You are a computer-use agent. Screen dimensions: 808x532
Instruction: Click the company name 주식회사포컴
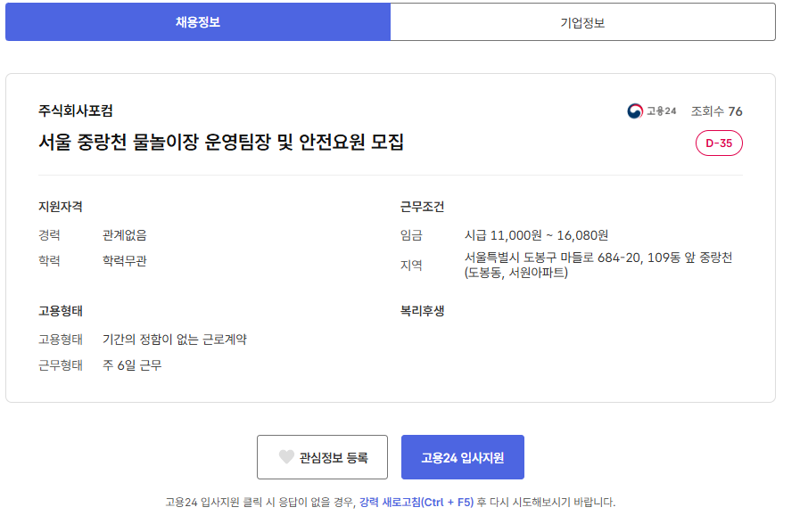click(x=75, y=111)
